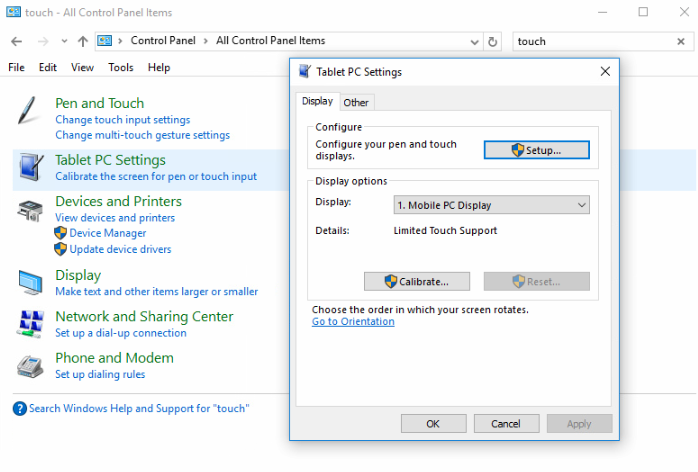Expand the Display dropdown in Tablet PC Settings
Viewport: 698px width, 472px height.
coord(582,205)
